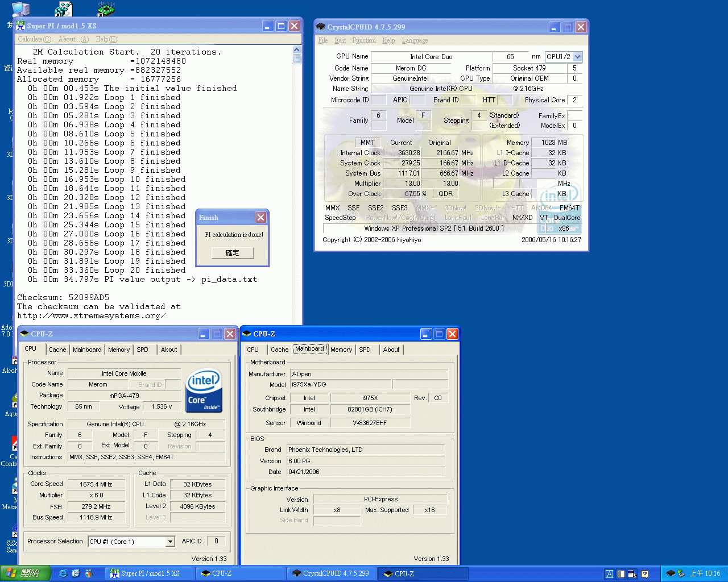
Task: Click the Intel Core inside logo
Action: [204, 390]
